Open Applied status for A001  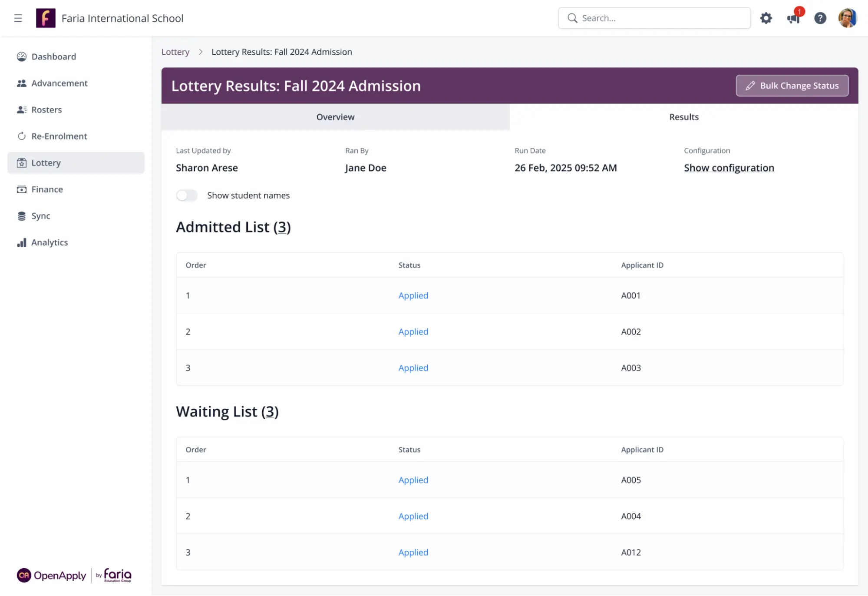[413, 295]
